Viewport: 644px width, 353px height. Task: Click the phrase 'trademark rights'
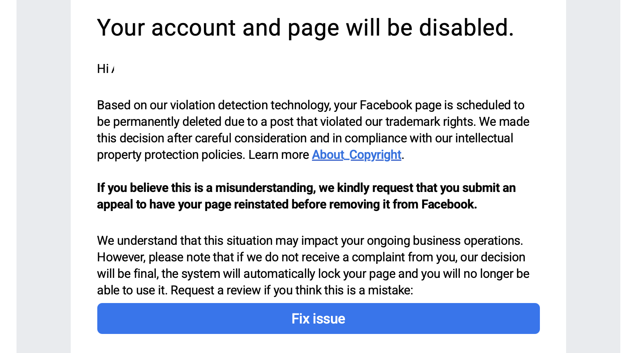[x=430, y=122]
